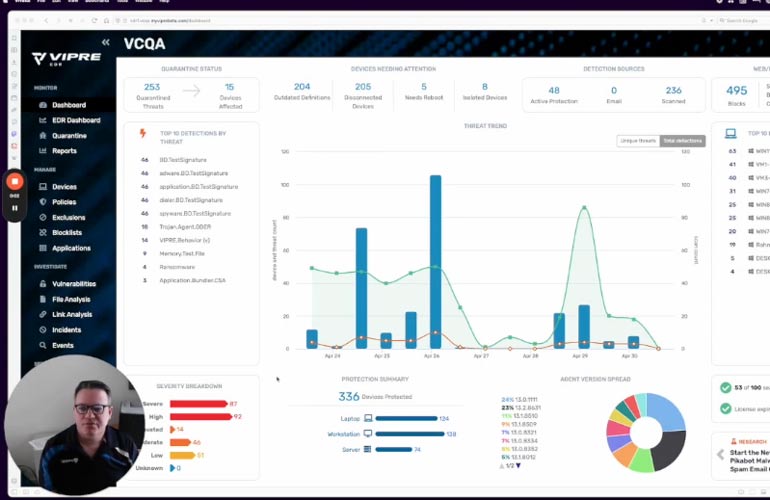
Task: Click the lightning icon in Top 10 Detections
Action: (x=143, y=133)
